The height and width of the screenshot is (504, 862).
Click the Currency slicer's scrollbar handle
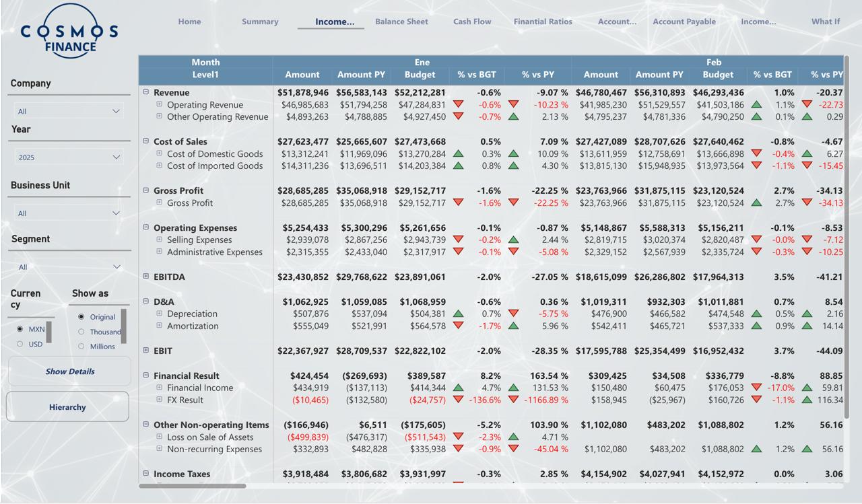pos(48,332)
